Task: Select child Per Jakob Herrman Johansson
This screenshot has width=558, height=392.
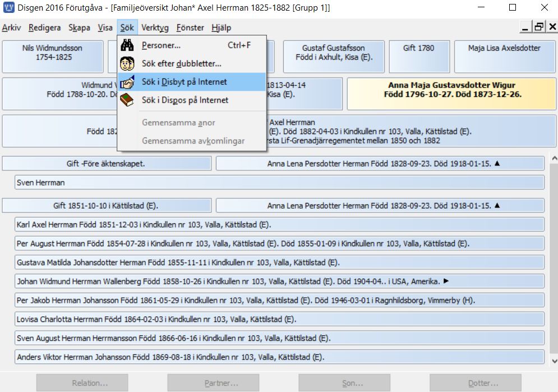Action: (x=279, y=300)
